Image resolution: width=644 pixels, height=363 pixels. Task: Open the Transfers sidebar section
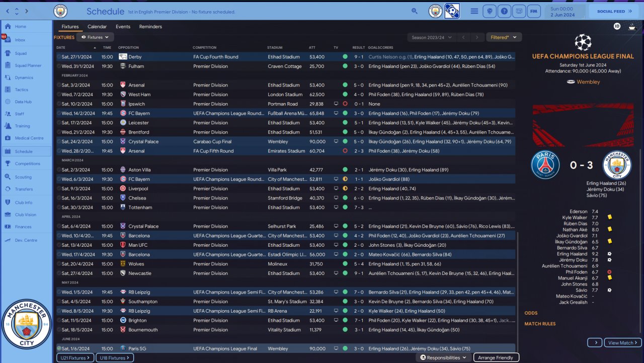point(24,189)
